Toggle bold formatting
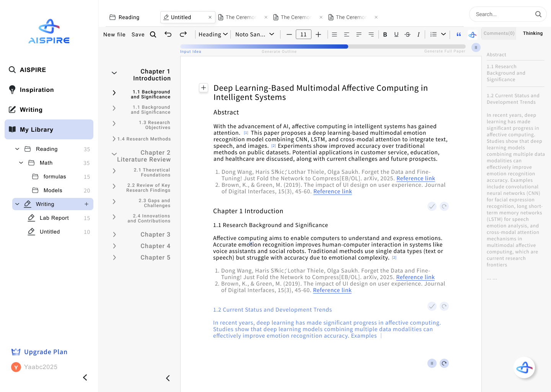Image resolution: width=551 pixels, height=392 pixels. [x=385, y=34]
